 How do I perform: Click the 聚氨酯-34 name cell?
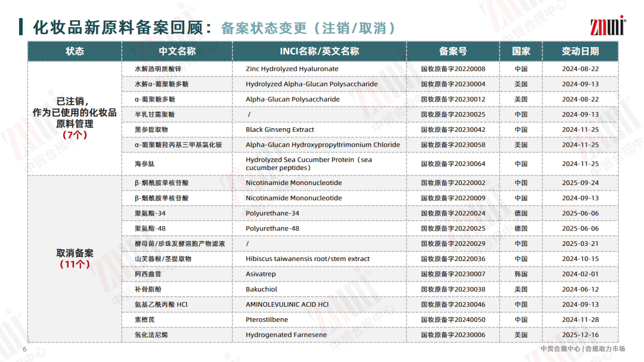[x=150, y=213]
